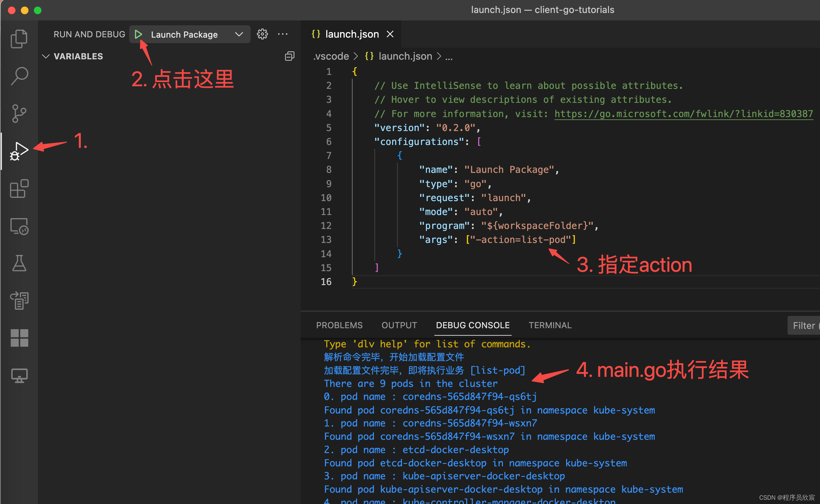Open the Explorer view icon
820x504 pixels.
pyautogui.click(x=19, y=39)
